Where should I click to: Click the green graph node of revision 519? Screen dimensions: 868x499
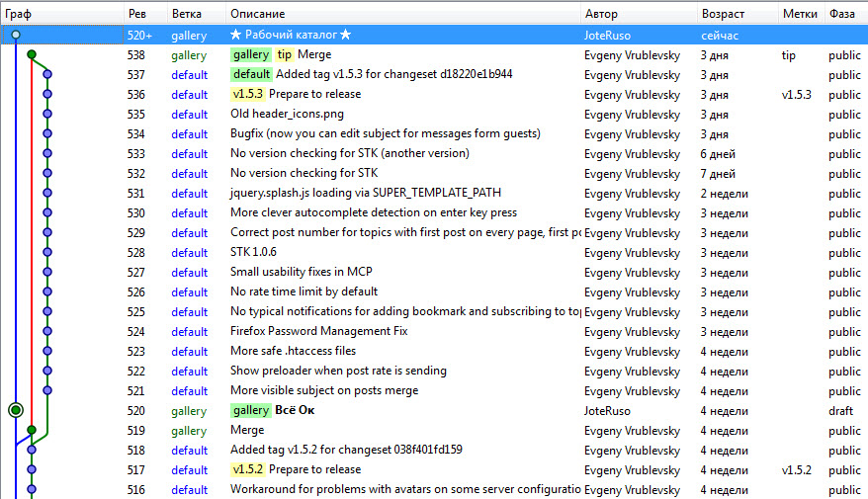(x=32, y=430)
